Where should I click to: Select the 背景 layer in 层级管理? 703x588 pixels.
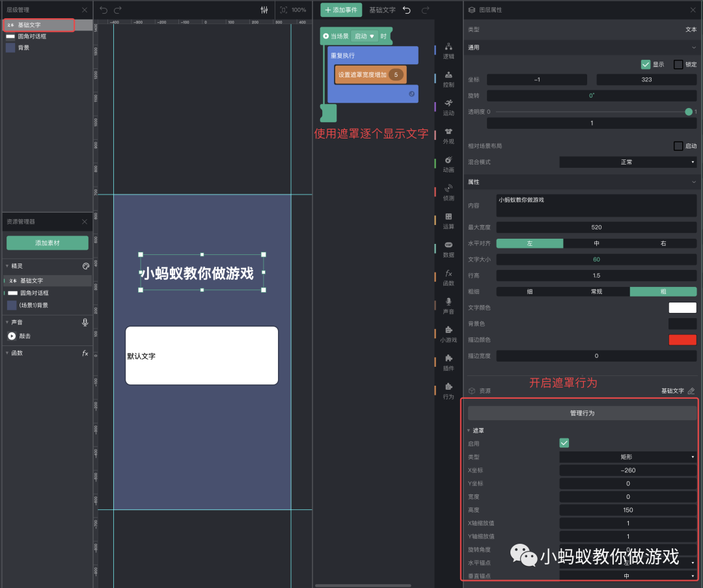pyautogui.click(x=47, y=47)
